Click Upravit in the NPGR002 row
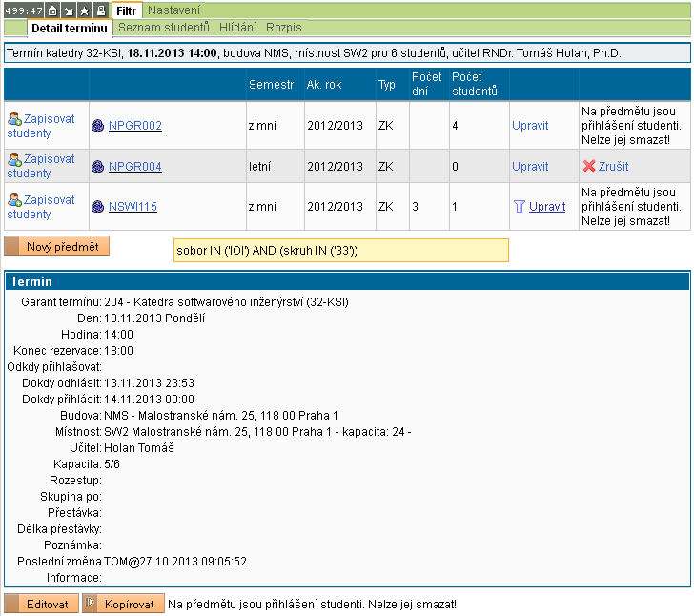Viewport: 694px width, 616px height. click(530, 126)
